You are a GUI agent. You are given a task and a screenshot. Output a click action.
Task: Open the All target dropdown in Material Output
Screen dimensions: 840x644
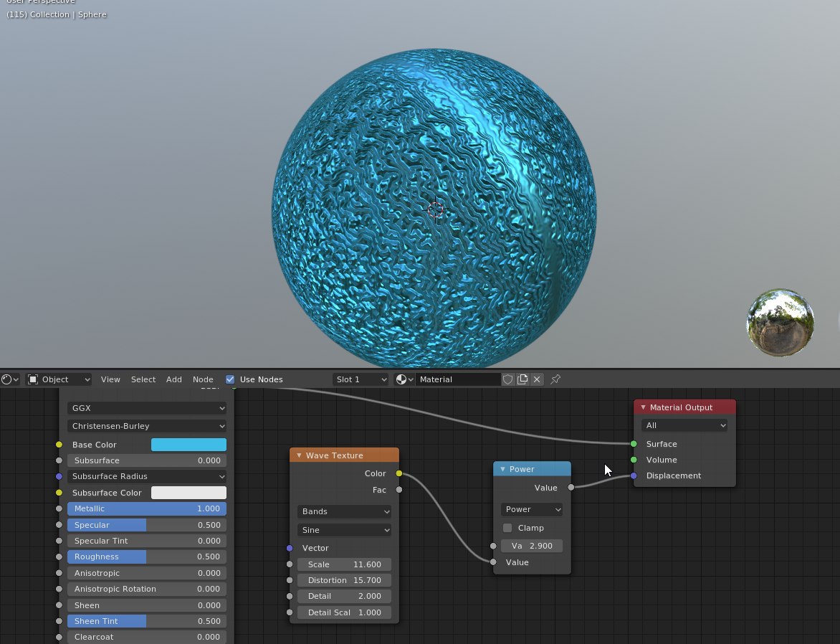click(x=684, y=425)
